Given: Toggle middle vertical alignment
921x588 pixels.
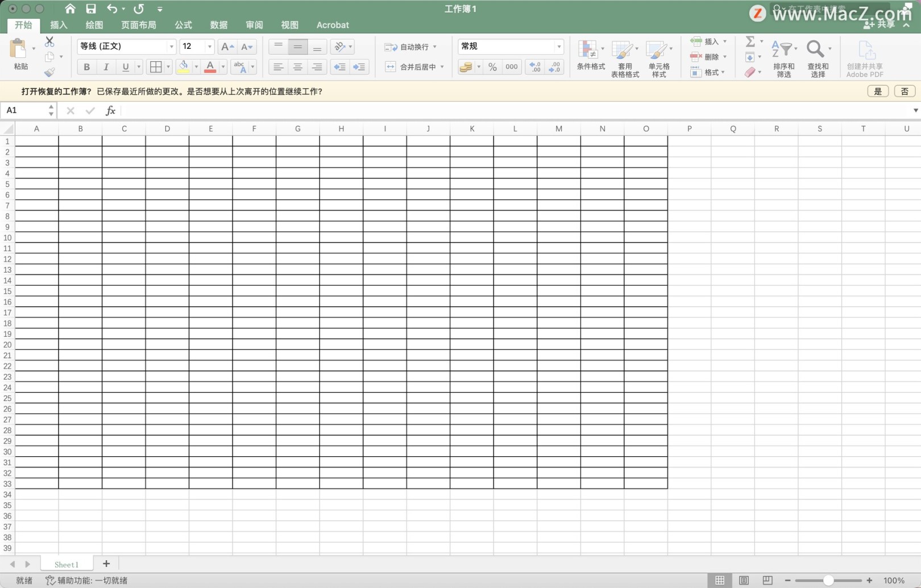Looking at the screenshot, I should point(297,47).
